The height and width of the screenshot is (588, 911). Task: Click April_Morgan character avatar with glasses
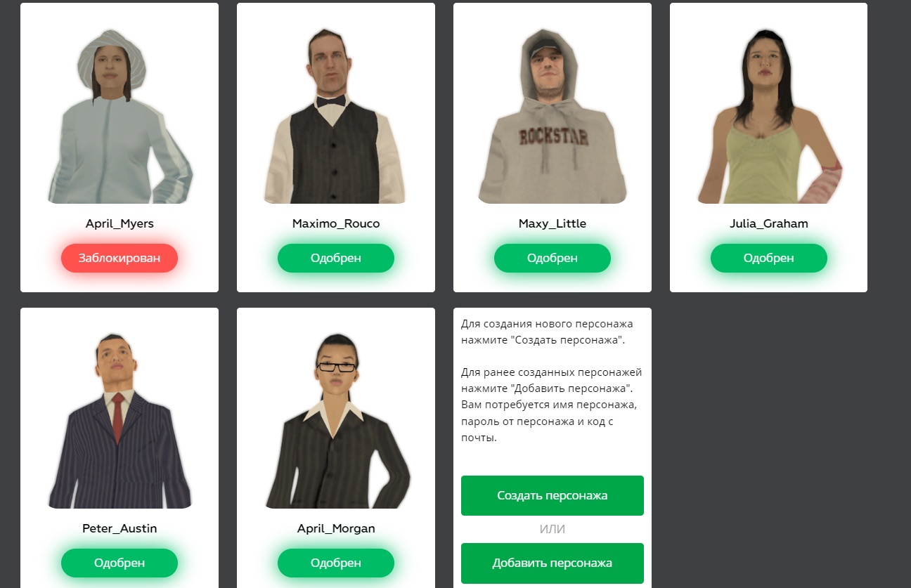pyautogui.click(x=336, y=421)
